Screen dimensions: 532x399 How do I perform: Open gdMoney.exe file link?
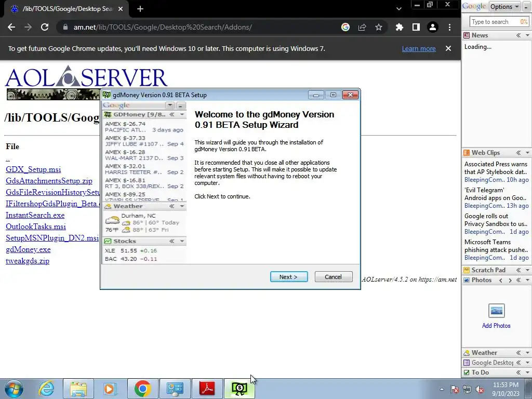(28, 249)
